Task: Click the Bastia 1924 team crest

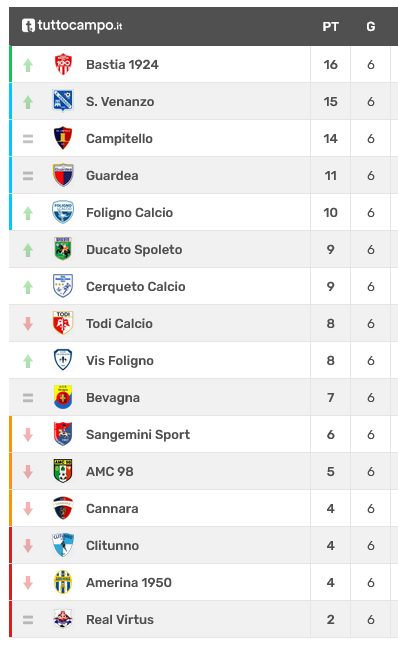Action: coord(63,64)
